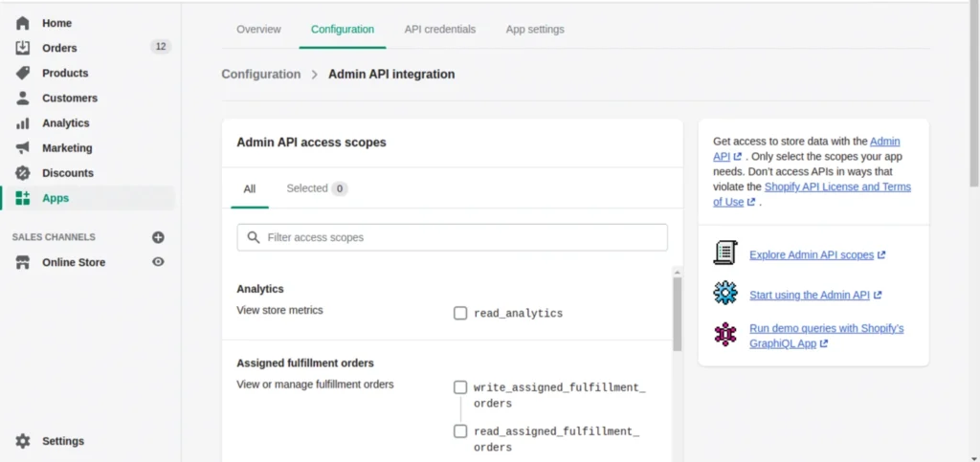Click the Settings gear icon
980x462 pixels.
[23, 441]
